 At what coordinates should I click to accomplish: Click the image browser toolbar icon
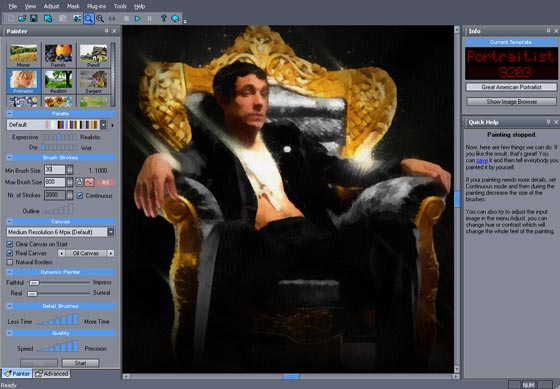point(77,18)
